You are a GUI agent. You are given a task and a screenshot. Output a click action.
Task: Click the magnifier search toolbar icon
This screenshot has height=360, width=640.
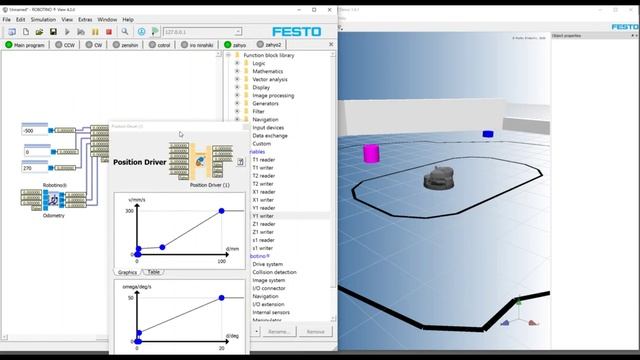click(124, 31)
